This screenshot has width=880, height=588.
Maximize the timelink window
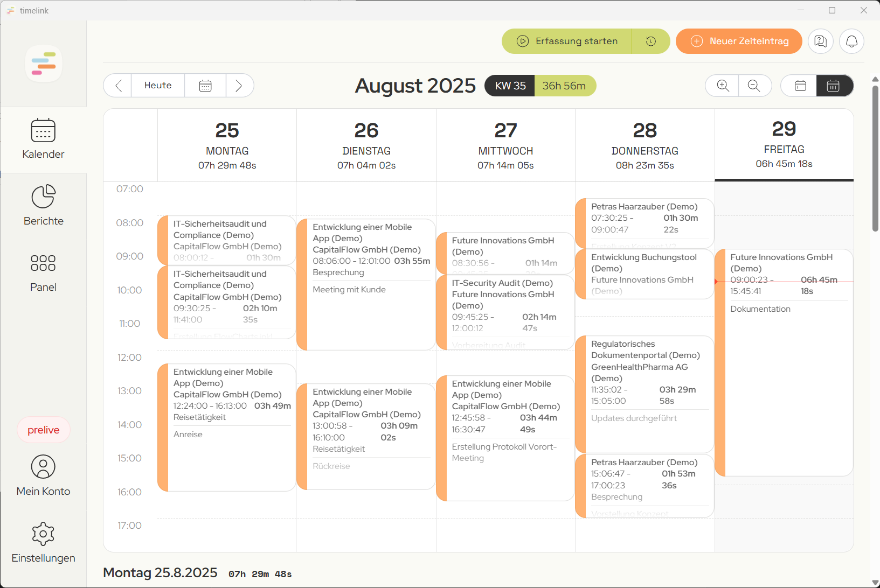click(x=832, y=10)
